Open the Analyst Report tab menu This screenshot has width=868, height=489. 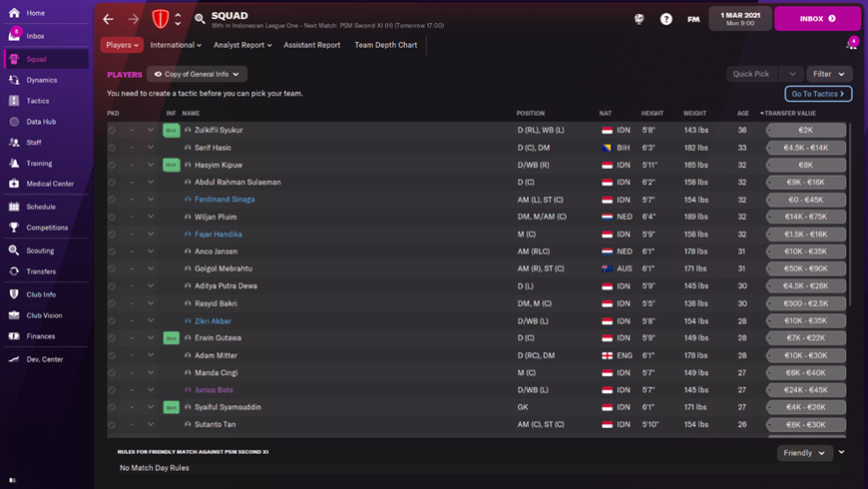point(241,45)
